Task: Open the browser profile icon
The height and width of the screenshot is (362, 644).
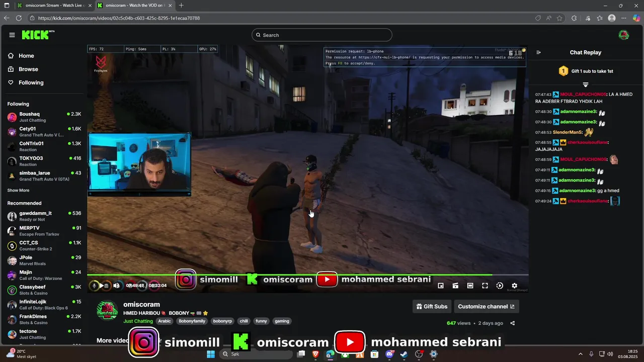Action: point(612,18)
